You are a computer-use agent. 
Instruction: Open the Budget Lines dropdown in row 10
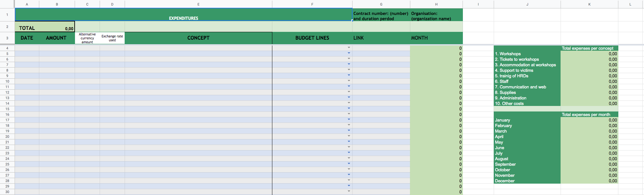pos(349,81)
